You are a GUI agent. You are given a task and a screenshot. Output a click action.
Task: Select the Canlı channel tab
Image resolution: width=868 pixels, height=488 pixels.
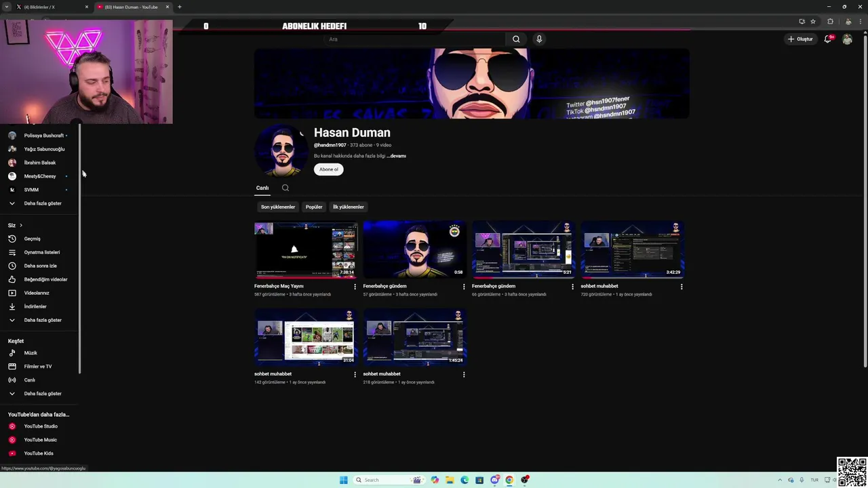[x=262, y=188]
